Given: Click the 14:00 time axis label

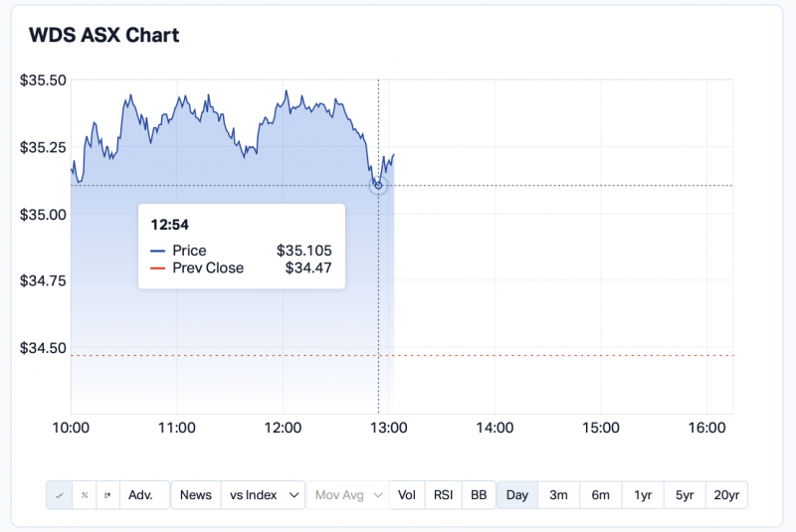Looking at the screenshot, I should pyautogui.click(x=495, y=428).
